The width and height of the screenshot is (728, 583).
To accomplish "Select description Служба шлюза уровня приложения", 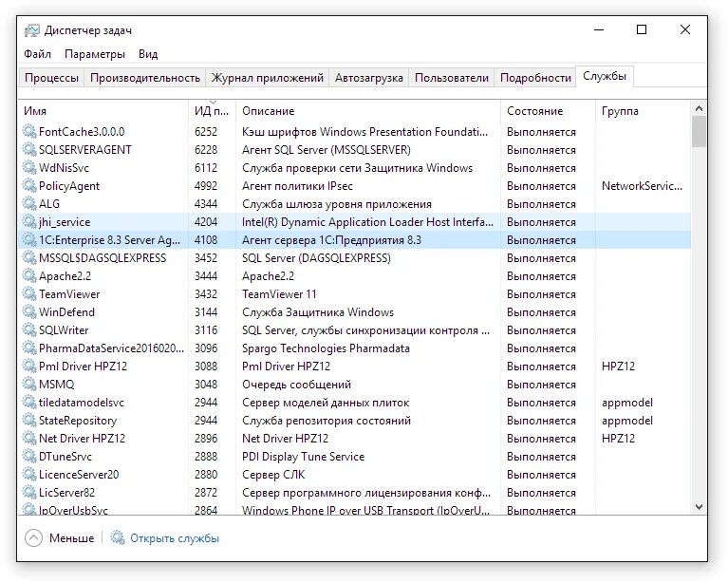I will (x=337, y=204).
